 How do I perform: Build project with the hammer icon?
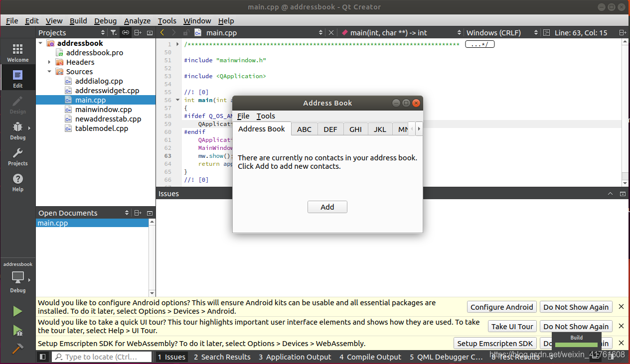[x=17, y=348]
